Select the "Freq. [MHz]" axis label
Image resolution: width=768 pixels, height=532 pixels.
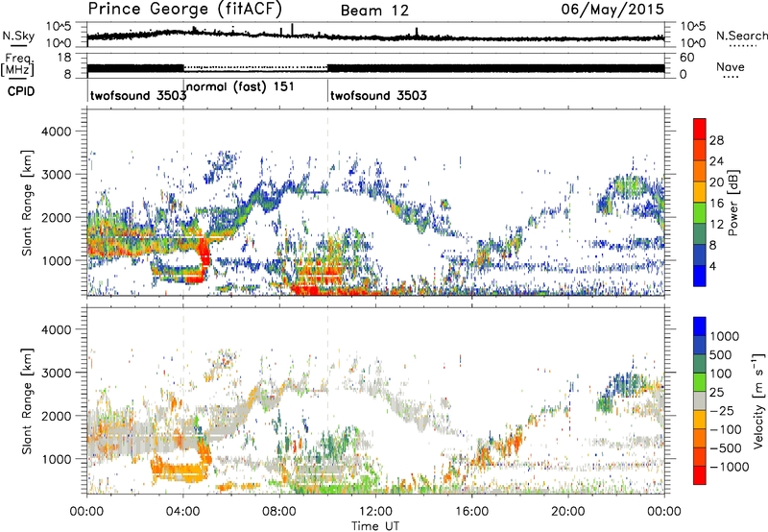coord(17,65)
